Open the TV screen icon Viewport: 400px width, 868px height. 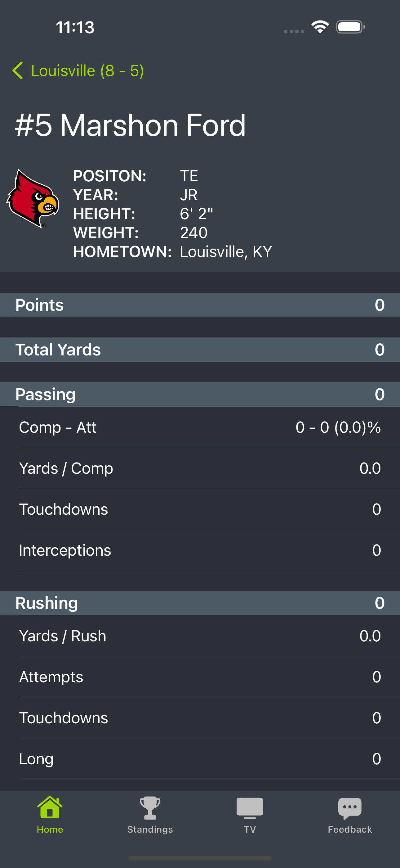click(x=250, y=808)
